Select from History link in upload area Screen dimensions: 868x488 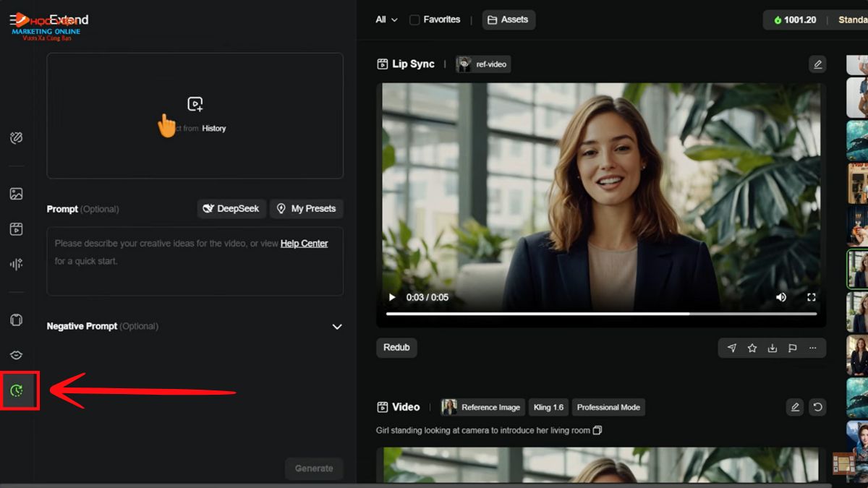[x=213, y=129]
